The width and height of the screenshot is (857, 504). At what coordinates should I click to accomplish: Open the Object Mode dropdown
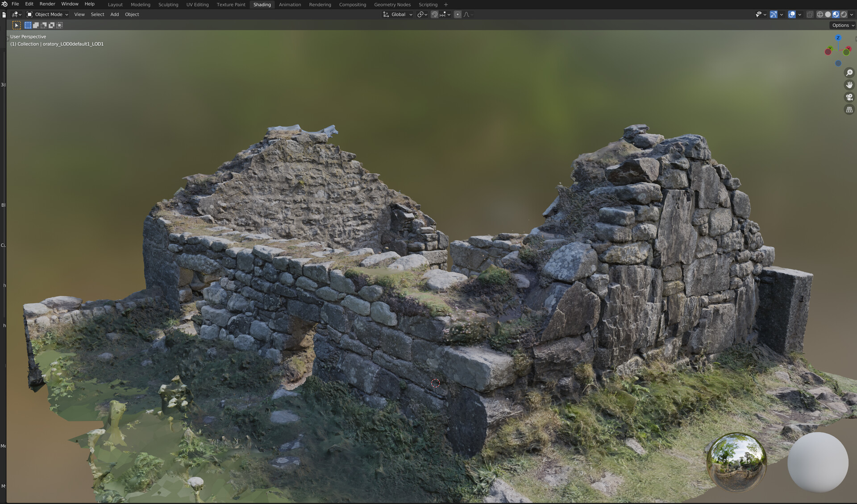[x=48, y=14]
